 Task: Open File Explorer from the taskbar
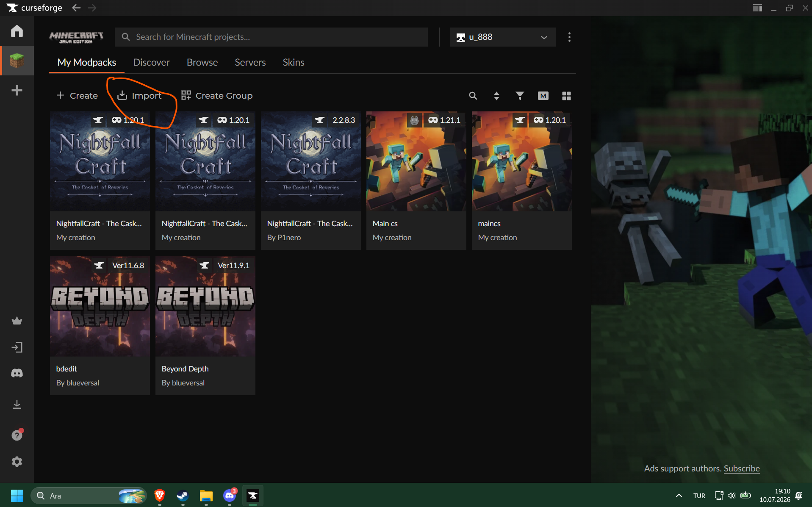point(206,495)
